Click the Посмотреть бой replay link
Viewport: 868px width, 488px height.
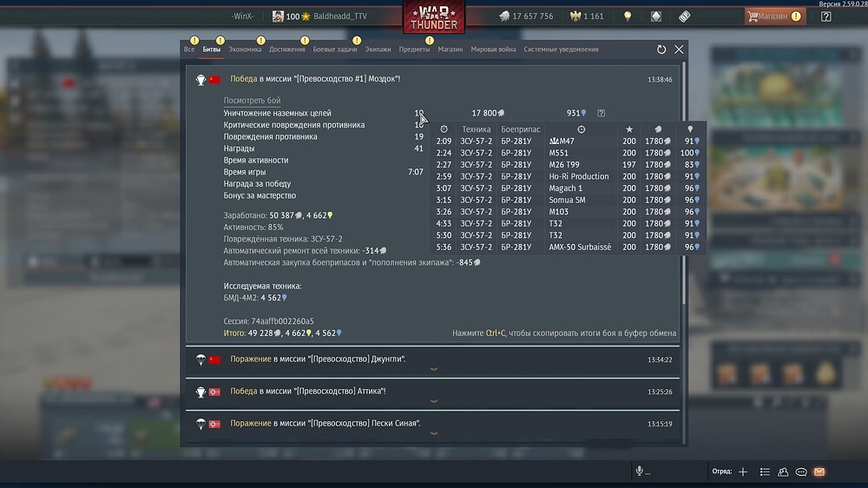pos(252,100)
